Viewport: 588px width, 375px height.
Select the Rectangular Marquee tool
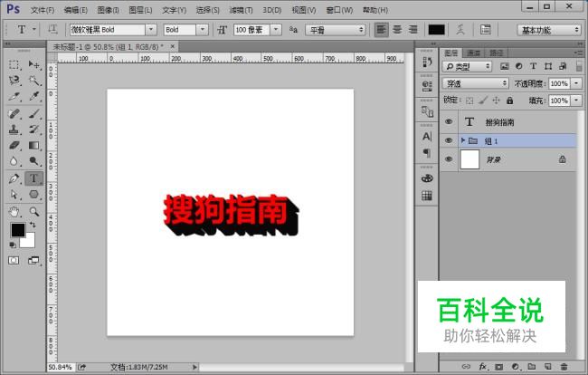[x=14, y=64]
